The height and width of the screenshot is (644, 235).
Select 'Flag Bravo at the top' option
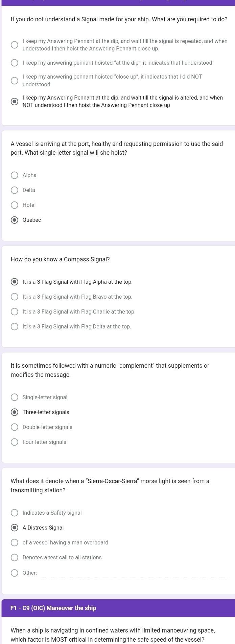[15, 297]
